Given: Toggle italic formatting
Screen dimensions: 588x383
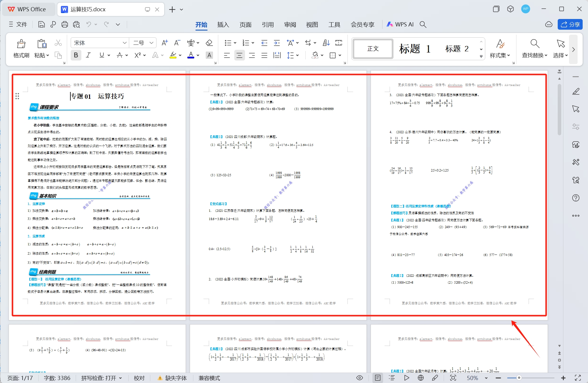Looking at the screenshot, I should click(88, 55).
